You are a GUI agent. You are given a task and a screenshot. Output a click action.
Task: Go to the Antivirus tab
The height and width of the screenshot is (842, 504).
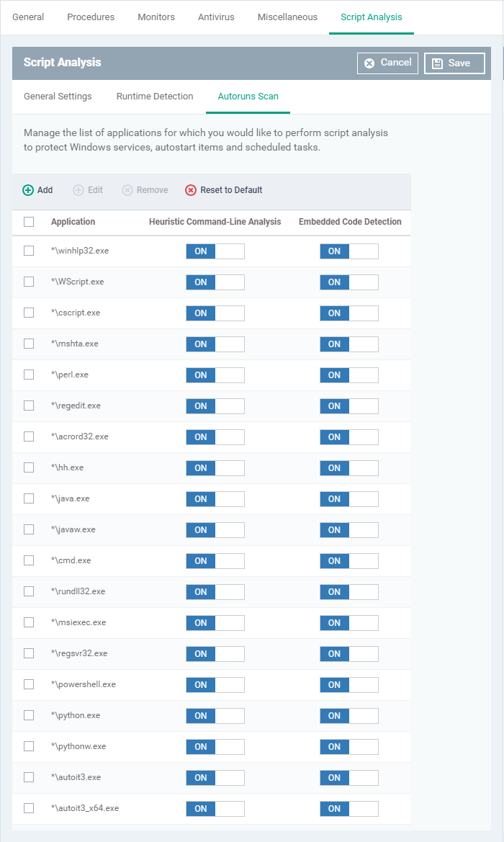(216, 17)
